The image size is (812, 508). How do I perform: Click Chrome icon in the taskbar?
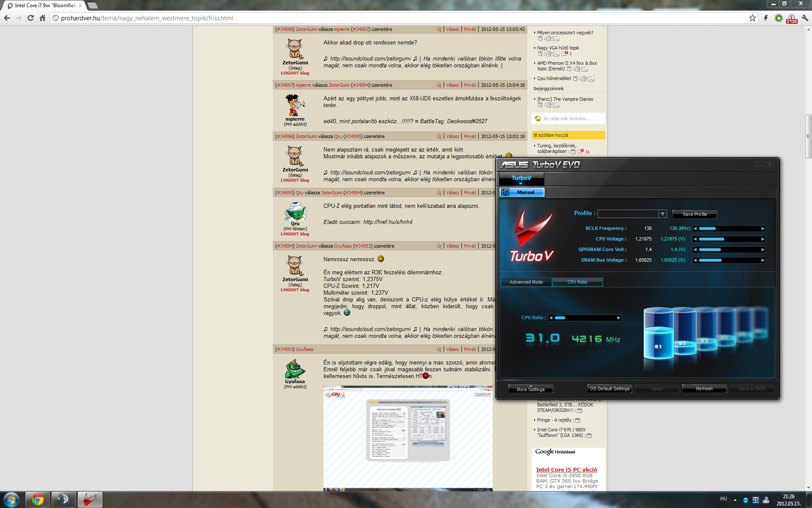tap(38, 500)
